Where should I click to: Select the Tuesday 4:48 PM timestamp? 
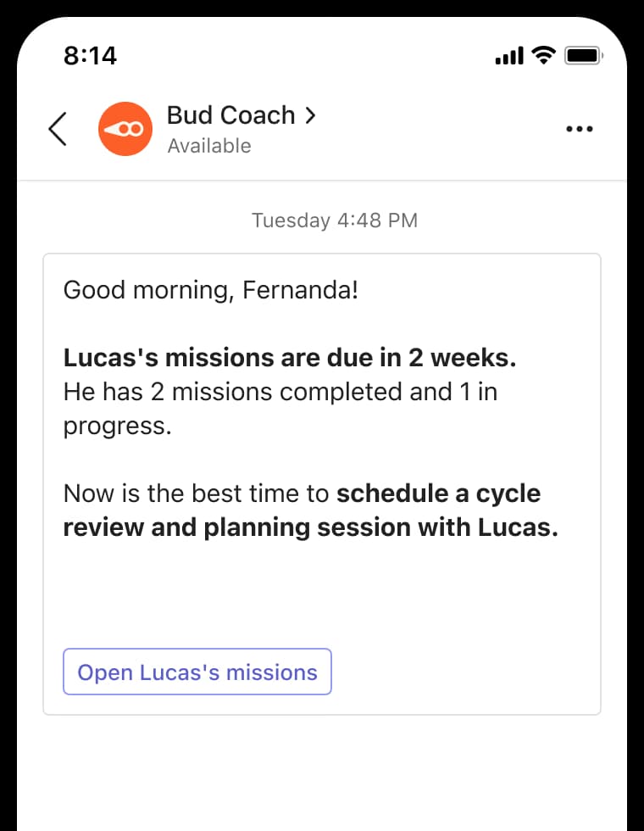tap(334, 220)
